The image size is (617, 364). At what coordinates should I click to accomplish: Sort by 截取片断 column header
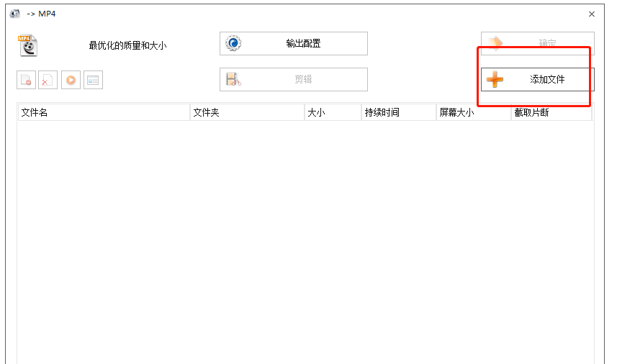pos(551,112)
